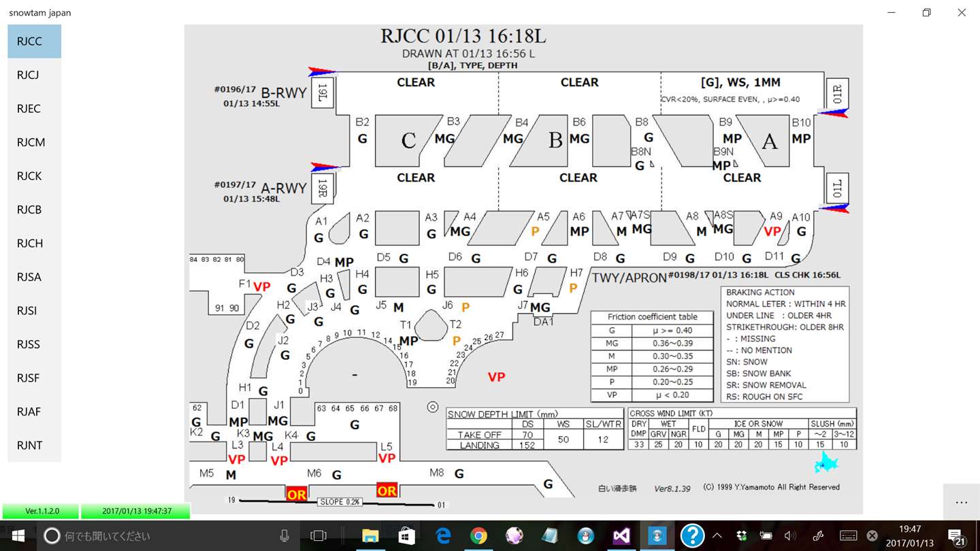The height and width of the screenshot is (551, 980).
Task: Click the RJCC 01/13 16:18L title
Action: click(x=463, y=37)
